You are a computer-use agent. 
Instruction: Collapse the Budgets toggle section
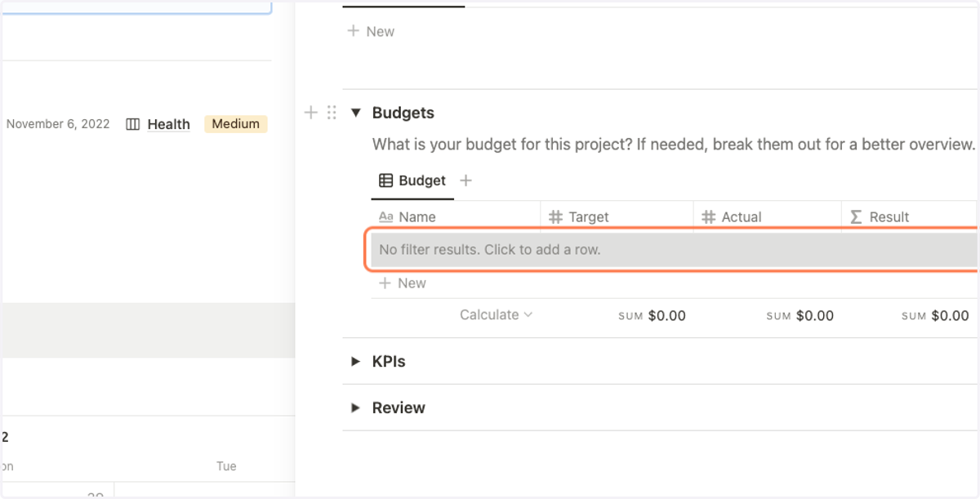pos(355,113)
